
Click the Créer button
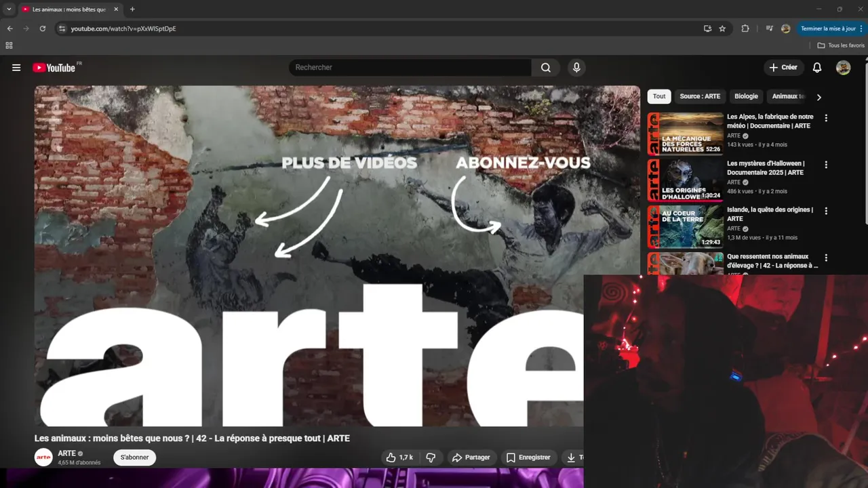pyautogui.click(x=783, y=68)
